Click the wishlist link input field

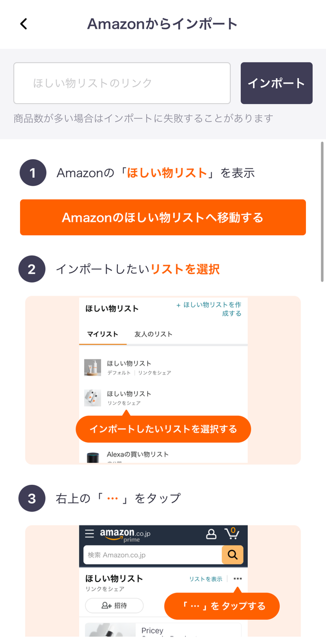coord(122,83)
